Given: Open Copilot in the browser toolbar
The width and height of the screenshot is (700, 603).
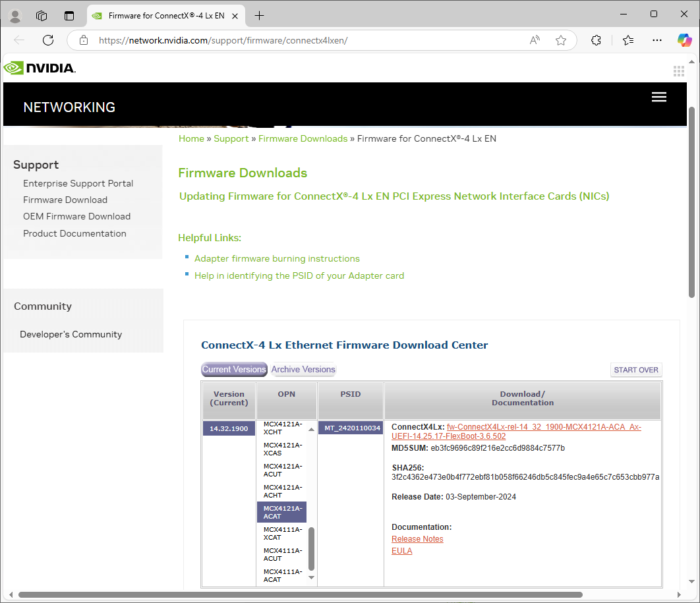Looking at the screenshot, I should pyautogui.click(x=684, y=40).
